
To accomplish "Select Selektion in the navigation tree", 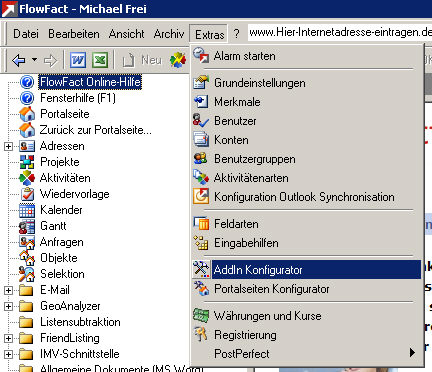I will (62, 274).
